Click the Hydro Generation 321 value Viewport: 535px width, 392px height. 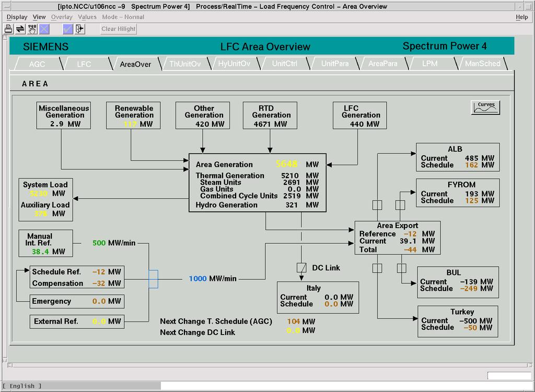pos(292,205)
